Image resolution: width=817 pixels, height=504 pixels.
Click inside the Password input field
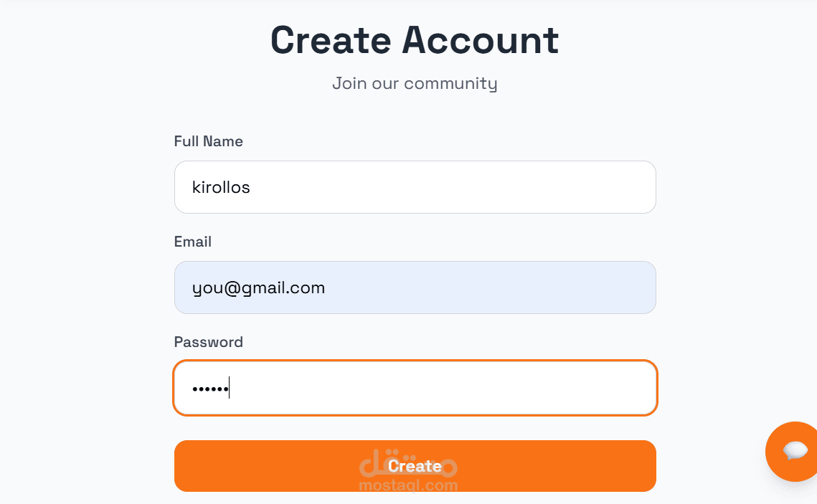tap(415, 388)
